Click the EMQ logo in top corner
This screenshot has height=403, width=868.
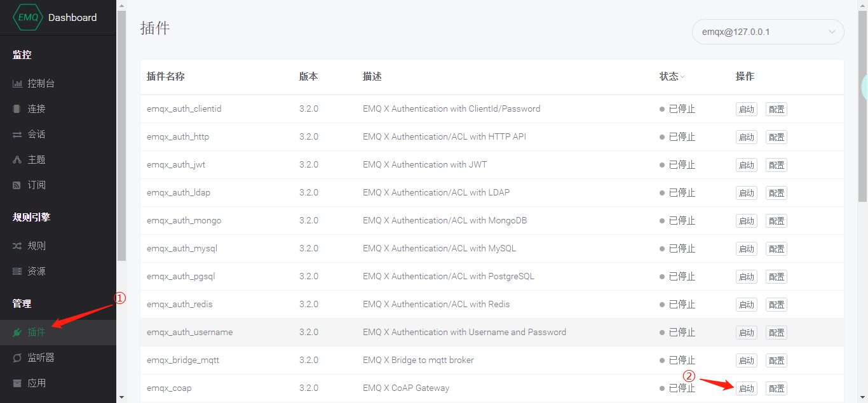coord(27,17)
